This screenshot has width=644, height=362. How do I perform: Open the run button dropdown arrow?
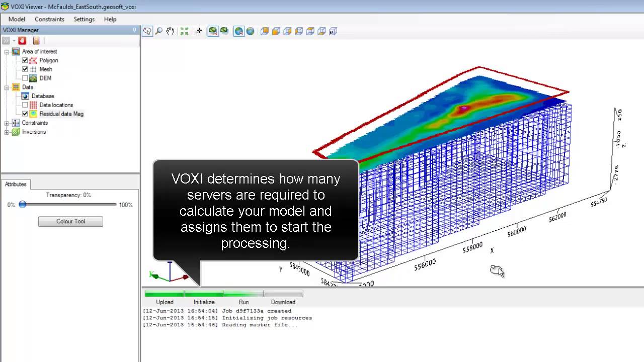tap(14, 41)
